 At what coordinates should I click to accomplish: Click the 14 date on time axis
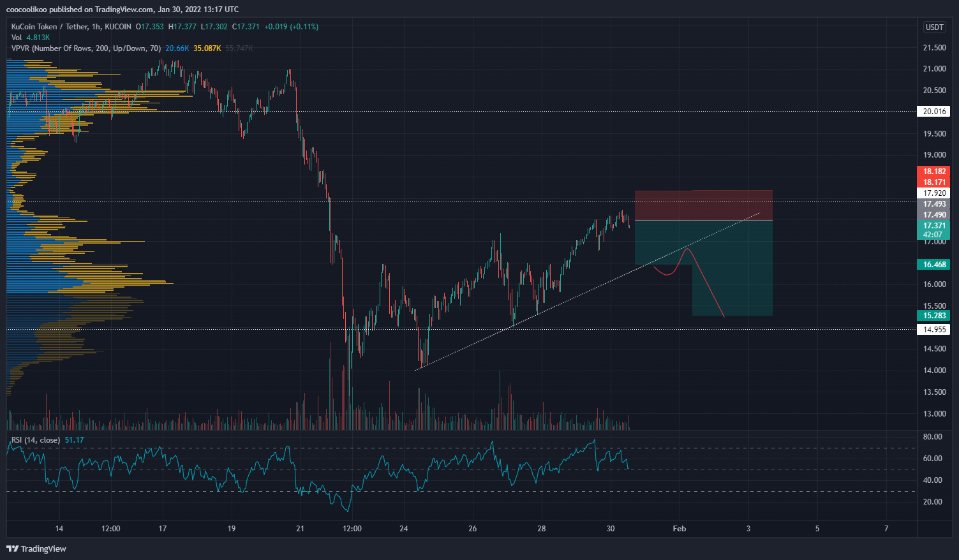tap(59, 529)
